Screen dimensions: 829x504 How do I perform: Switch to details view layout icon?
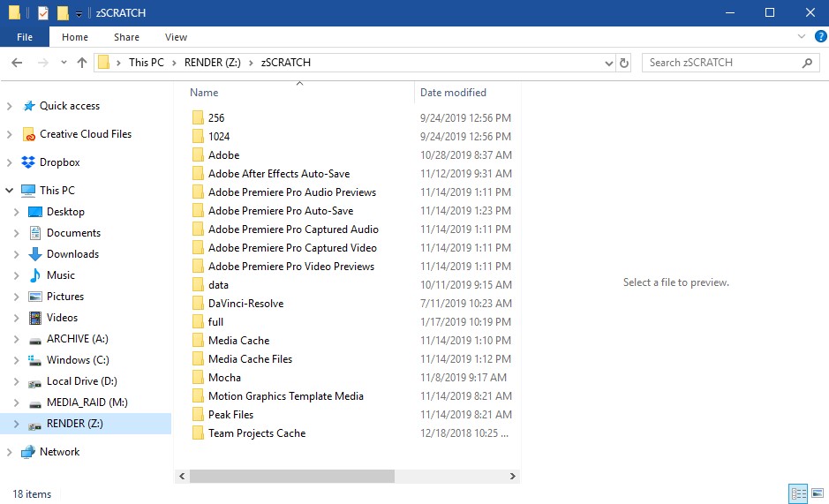[x=798, y=494]
